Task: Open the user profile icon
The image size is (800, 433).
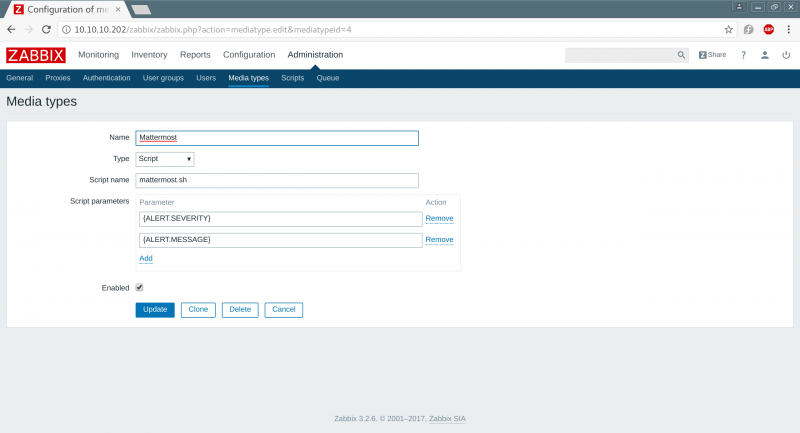Action: (x=765, y=55)
